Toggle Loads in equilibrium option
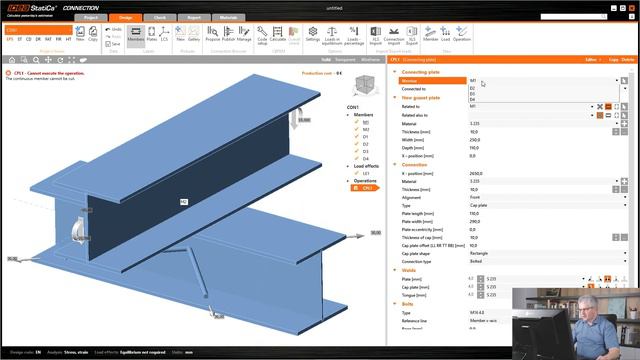Image resolution: width=640 pixels, height=360 pixels. pos(332,36)
